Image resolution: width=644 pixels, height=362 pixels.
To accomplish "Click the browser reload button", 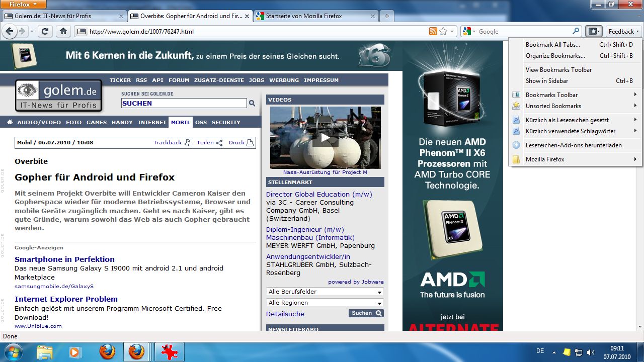I will [x=45, y=31].
